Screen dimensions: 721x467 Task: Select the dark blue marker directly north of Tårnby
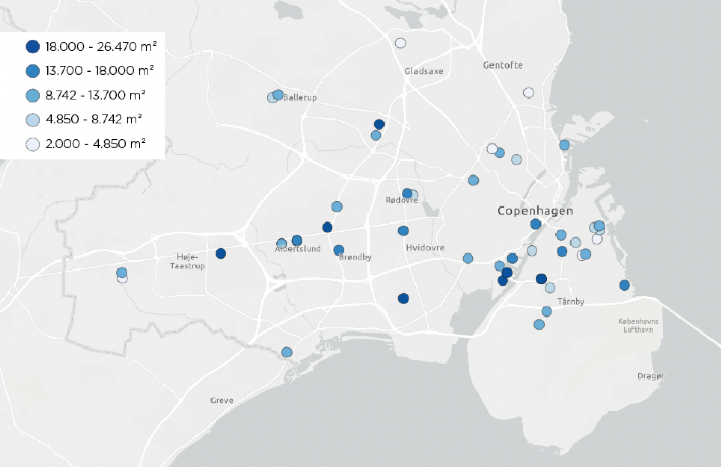point(541,279)
